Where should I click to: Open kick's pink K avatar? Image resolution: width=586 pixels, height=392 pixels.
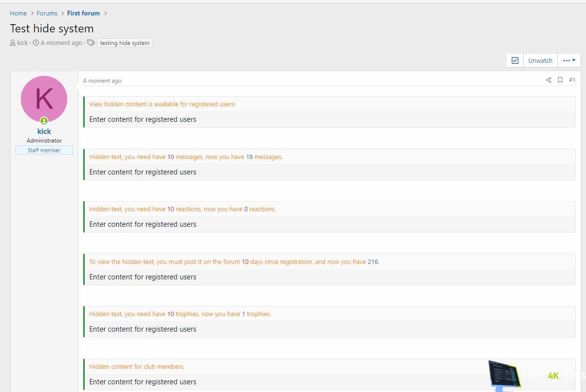pyautogui.click(x=44, y=99)
